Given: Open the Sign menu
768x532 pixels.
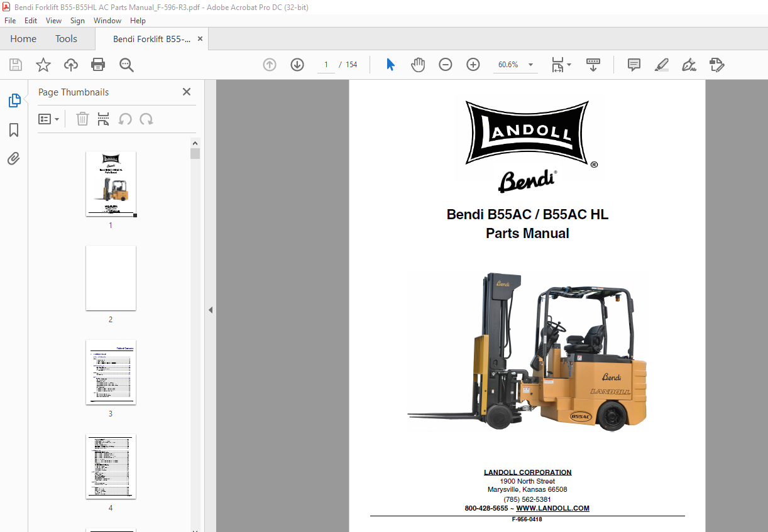Looking at the screenshot, I should pyautogui.click(x=77, y=21).
